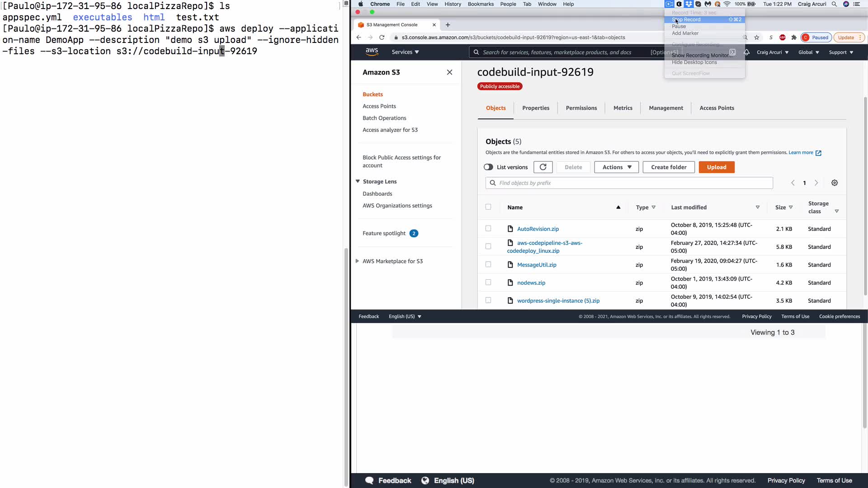Reload the page in Chrome toolbar

pyautogui.click(x=382, y=38)
